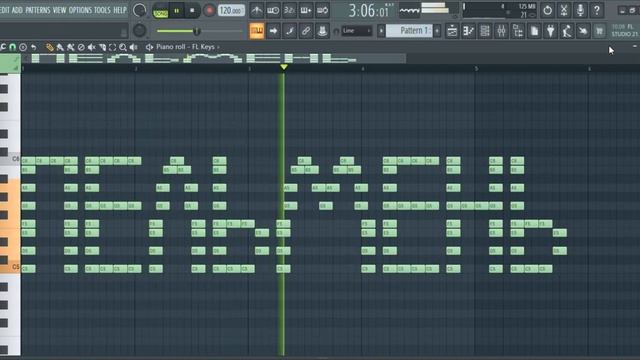Click the CPU and memory usage panel

point(499,11)
